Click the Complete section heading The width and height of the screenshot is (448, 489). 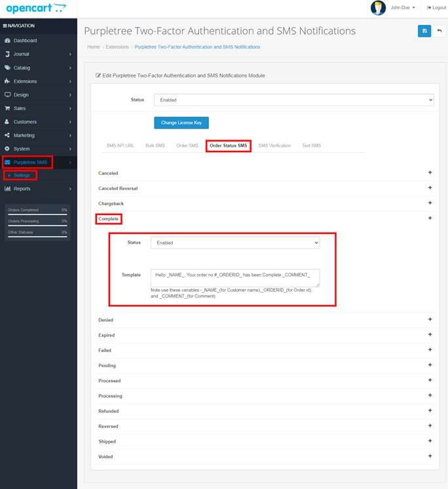pyautogui.click(x=109, y=219)
